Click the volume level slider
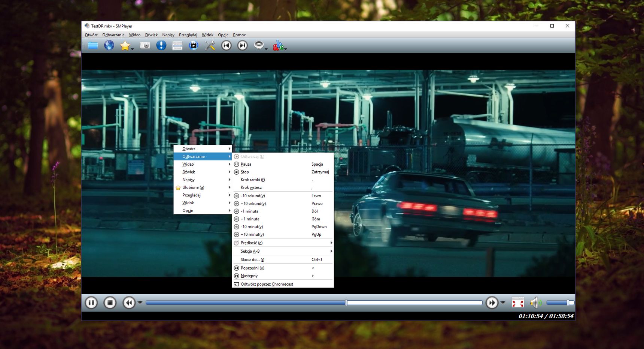The image size is (644, 349). (x=560, y=303)
